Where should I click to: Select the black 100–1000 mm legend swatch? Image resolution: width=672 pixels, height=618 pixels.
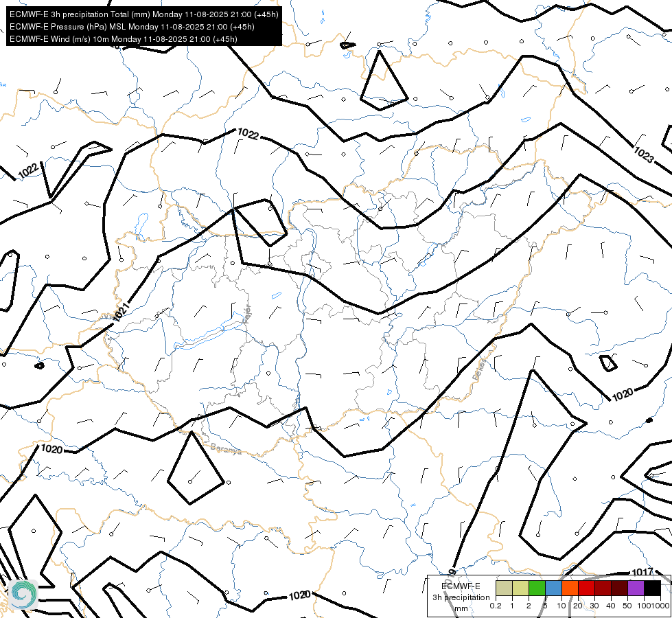pos(652,588)
